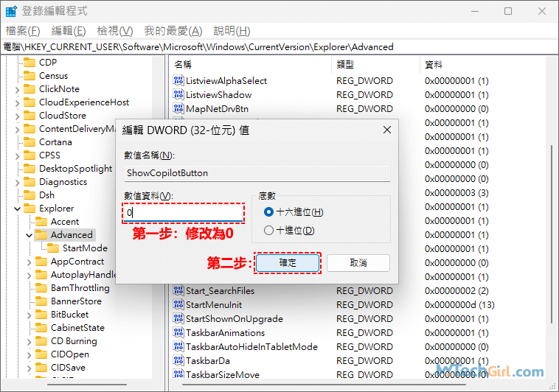Select the CIDOpen key in tree
The width and height of the screenshot is (559, 392).
point(70,354)
